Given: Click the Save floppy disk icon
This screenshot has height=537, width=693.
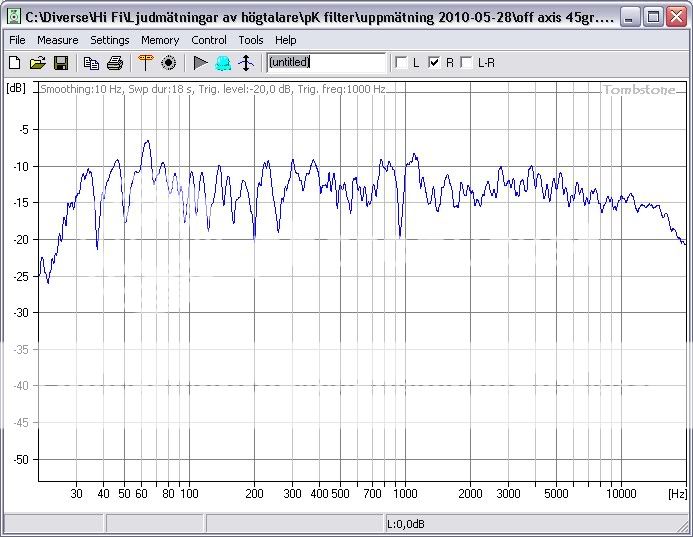Looking at the screenshot, I should tap(60, 63).
